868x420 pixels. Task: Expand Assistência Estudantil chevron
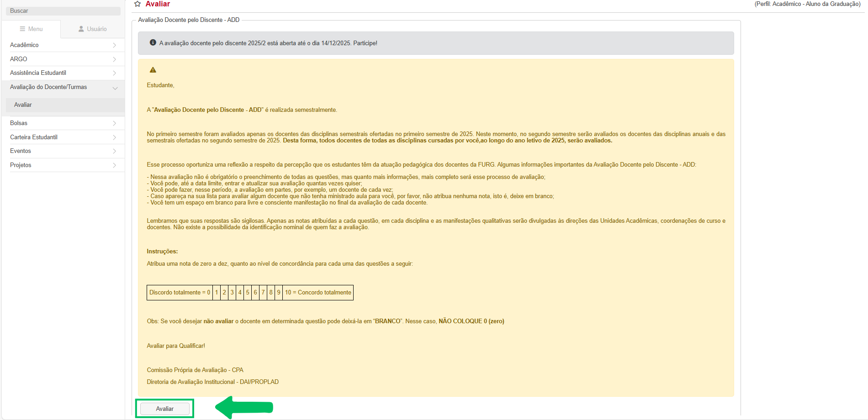pos(114,73)
